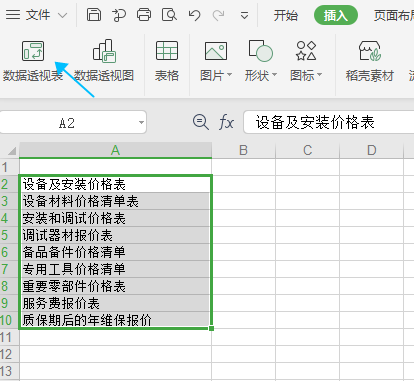This screenshot has height=381, width=414.
Task: Expand the 图片 dropdown arrow
Action: click(229, 75)
